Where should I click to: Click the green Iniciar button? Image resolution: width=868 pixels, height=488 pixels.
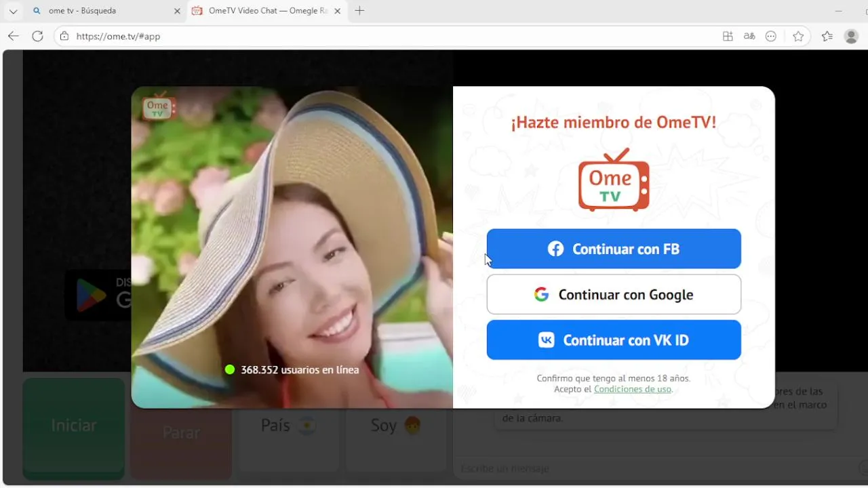[x=74, y=428]
